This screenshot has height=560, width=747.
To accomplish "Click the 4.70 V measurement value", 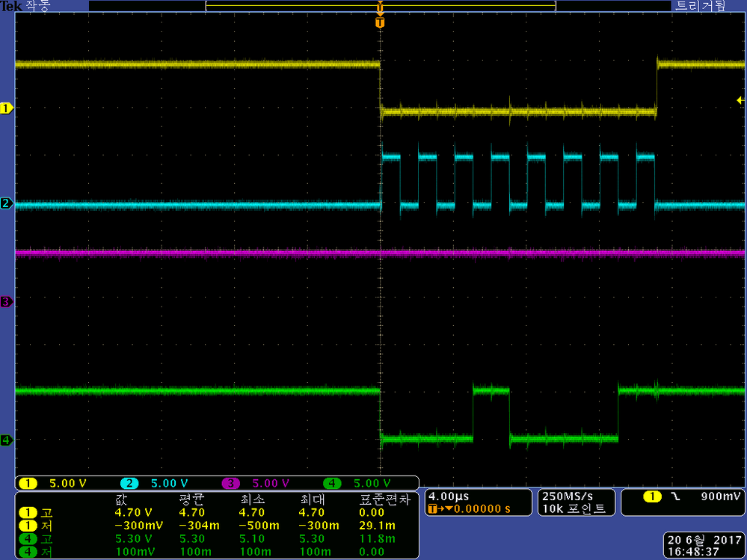I will [x=133, y=513].
